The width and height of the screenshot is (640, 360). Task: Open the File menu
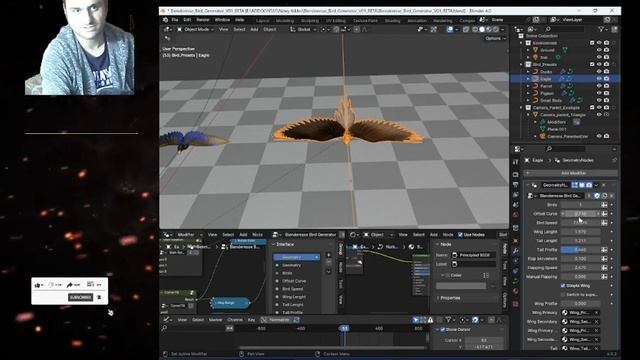point(175,20)
